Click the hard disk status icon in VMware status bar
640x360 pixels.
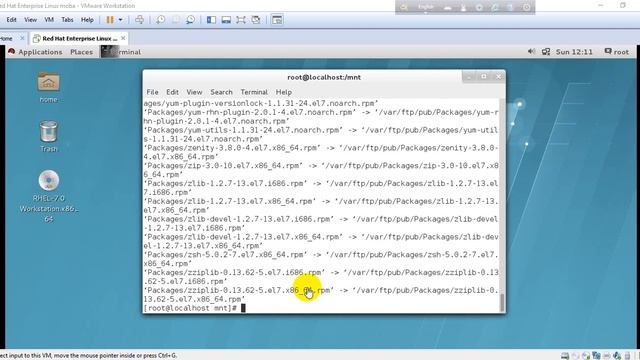(x=565, y=356)
